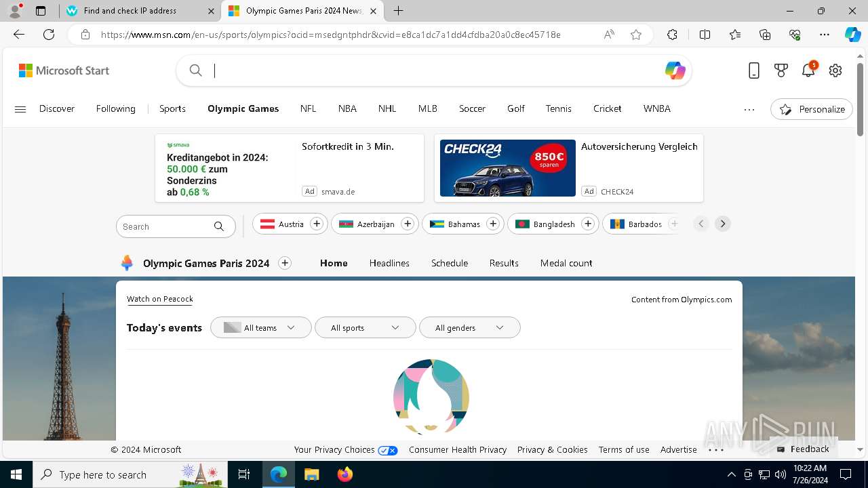
Task: Click the browser back arrow
Action: [19, 35]
